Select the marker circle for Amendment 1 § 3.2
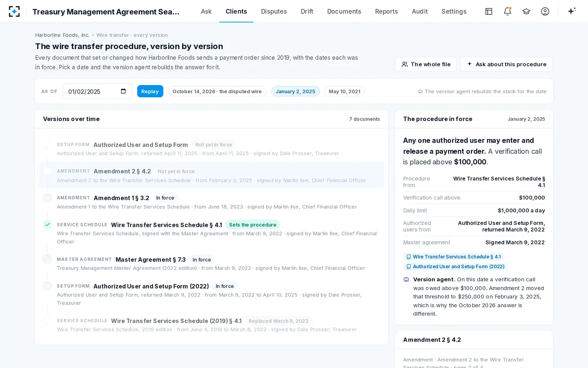Viewport: 588px width, 368px height. pyautogui.click(x=47, y=198)
